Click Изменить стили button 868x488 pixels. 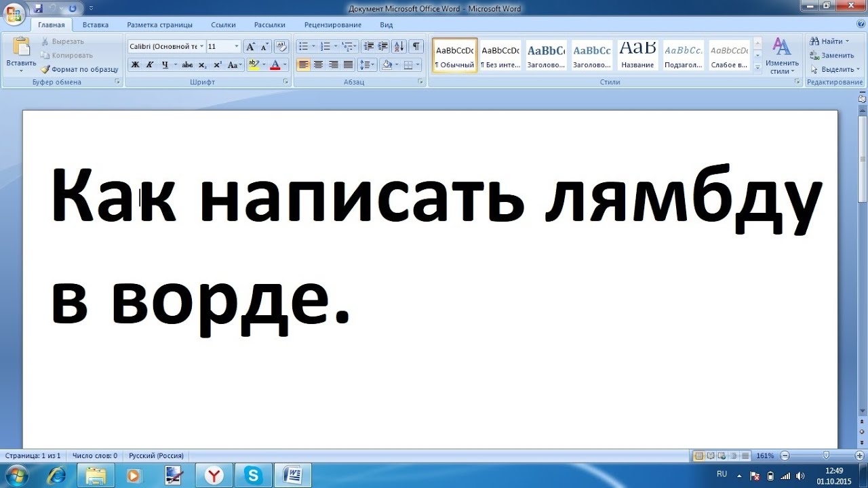[783, 56]
